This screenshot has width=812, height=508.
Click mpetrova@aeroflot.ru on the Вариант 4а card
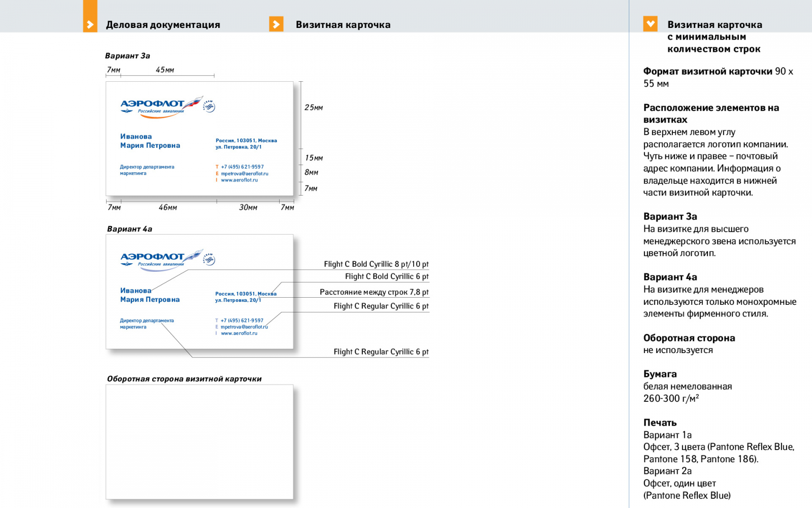click(x=244, y=327)
